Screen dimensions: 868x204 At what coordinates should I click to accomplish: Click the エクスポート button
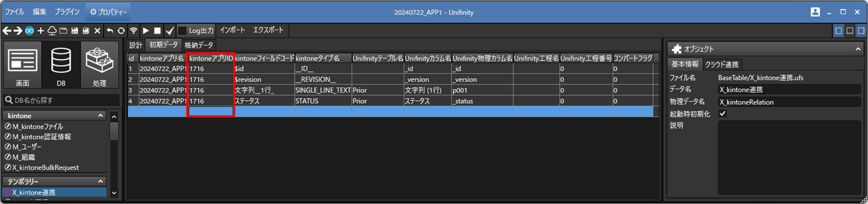pos(268,30)
